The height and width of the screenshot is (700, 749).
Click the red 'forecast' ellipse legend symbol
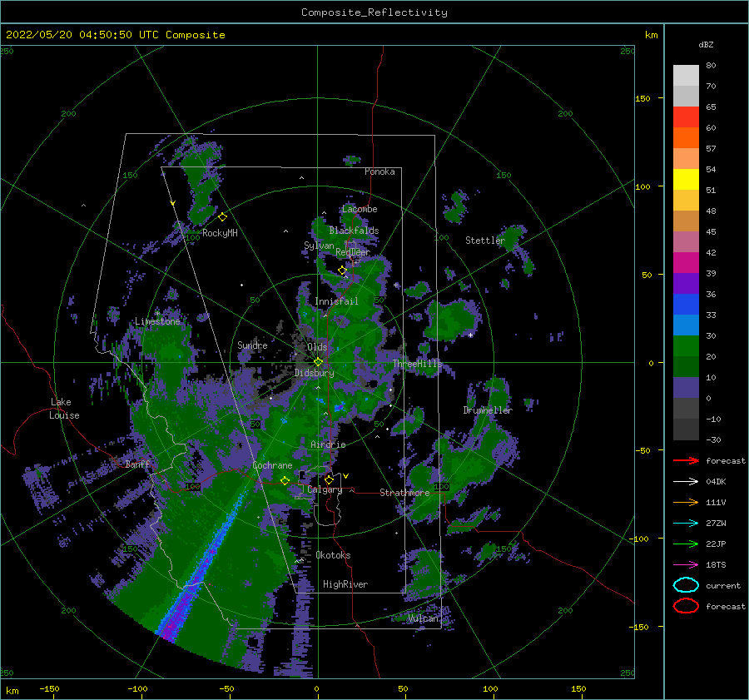point(686,606)
